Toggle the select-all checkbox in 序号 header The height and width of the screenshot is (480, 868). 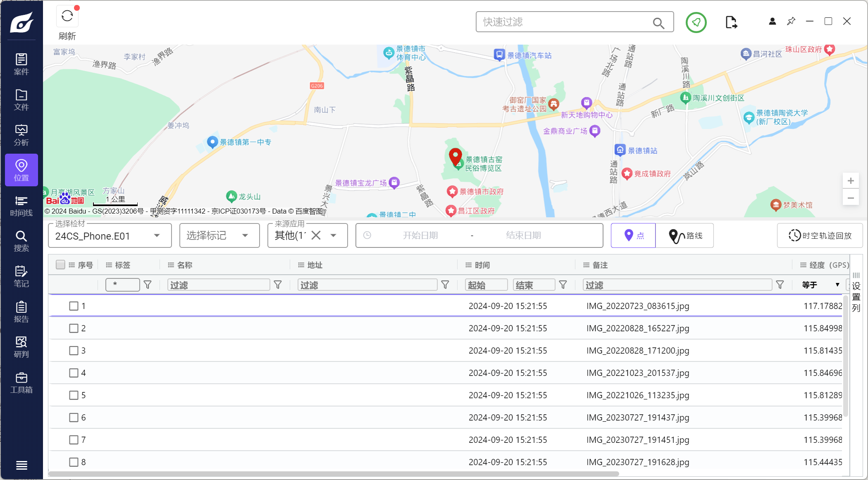coord(60,264)
